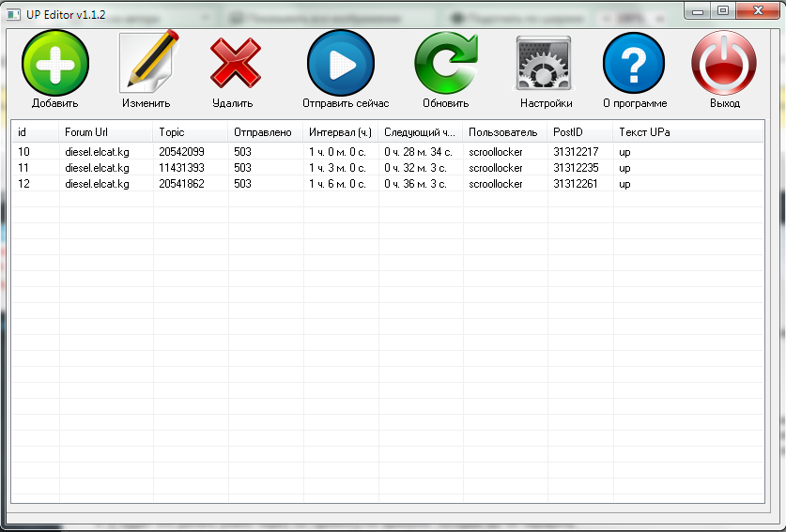Click the PostID column header

tap(580, 132)
